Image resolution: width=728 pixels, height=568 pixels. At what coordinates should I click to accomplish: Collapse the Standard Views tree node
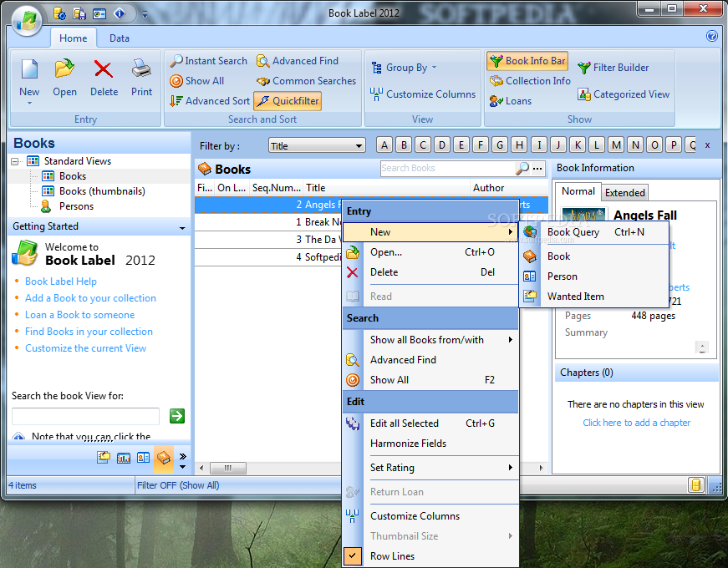[x=15, y=161]
